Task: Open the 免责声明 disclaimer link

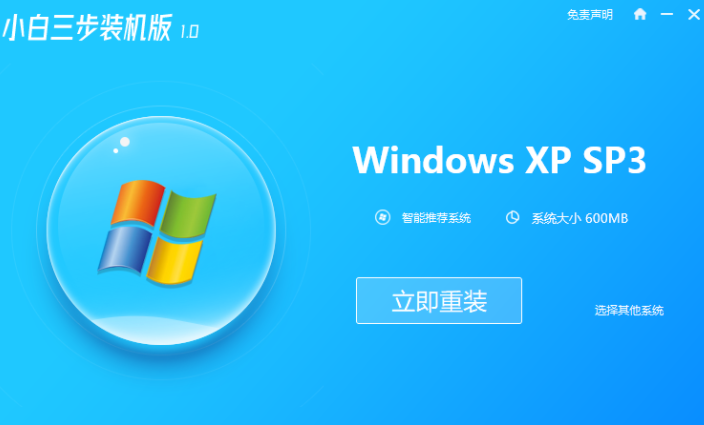Action: (x=590, y=15)
